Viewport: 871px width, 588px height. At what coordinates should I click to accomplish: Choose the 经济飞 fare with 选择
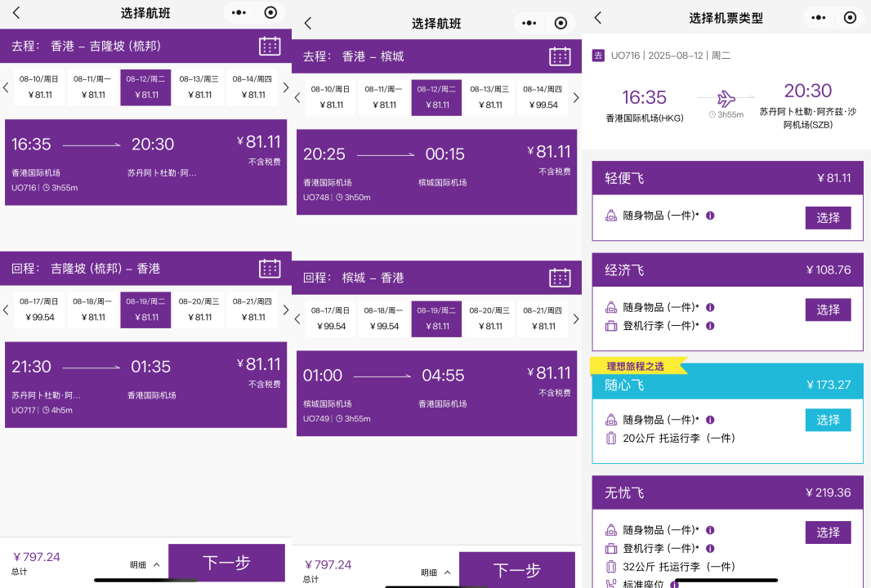click(829, 310)
